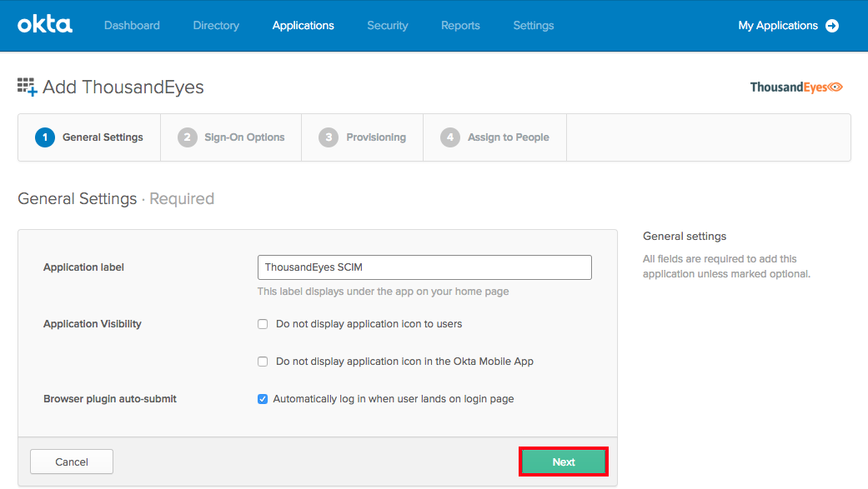Click the Application label field name
868x489 pixels.
pyautogui.click(x=83, y=267)
